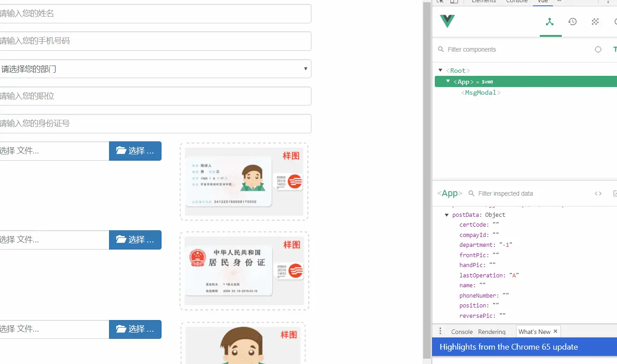Collapse the postData object arrow
Viewport: 617px width, 364px height.
click(x=447, y=215)
